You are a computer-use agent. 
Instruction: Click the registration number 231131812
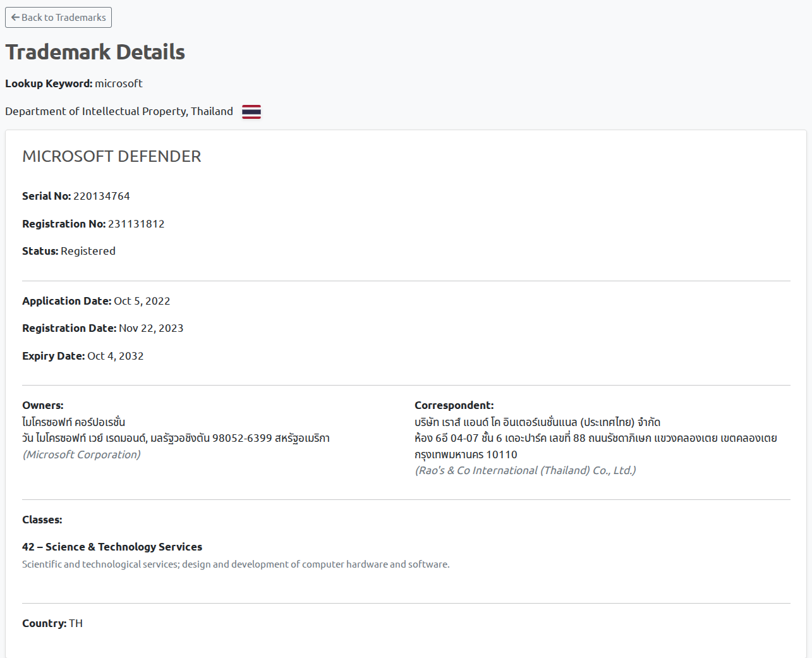coord(136,224)
